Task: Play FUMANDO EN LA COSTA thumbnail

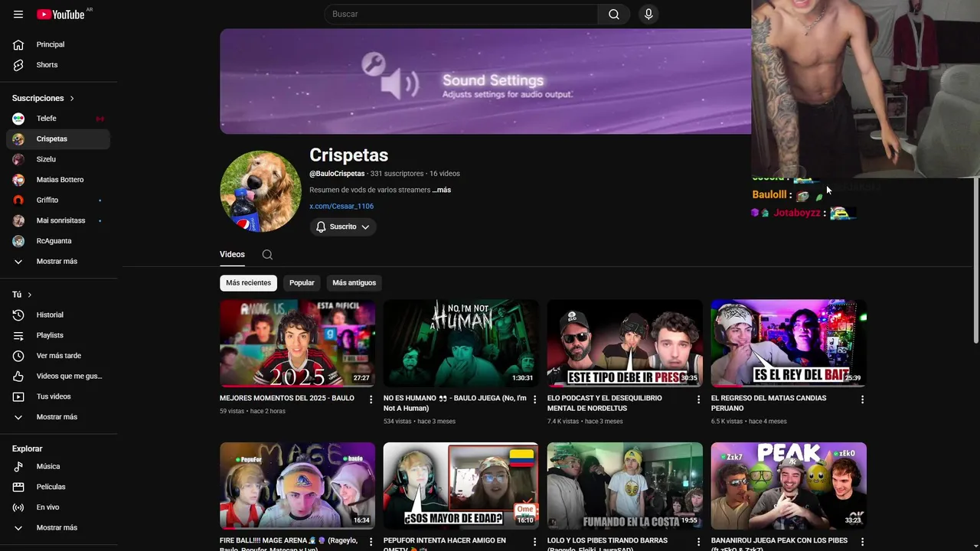Action: [625, 486]
